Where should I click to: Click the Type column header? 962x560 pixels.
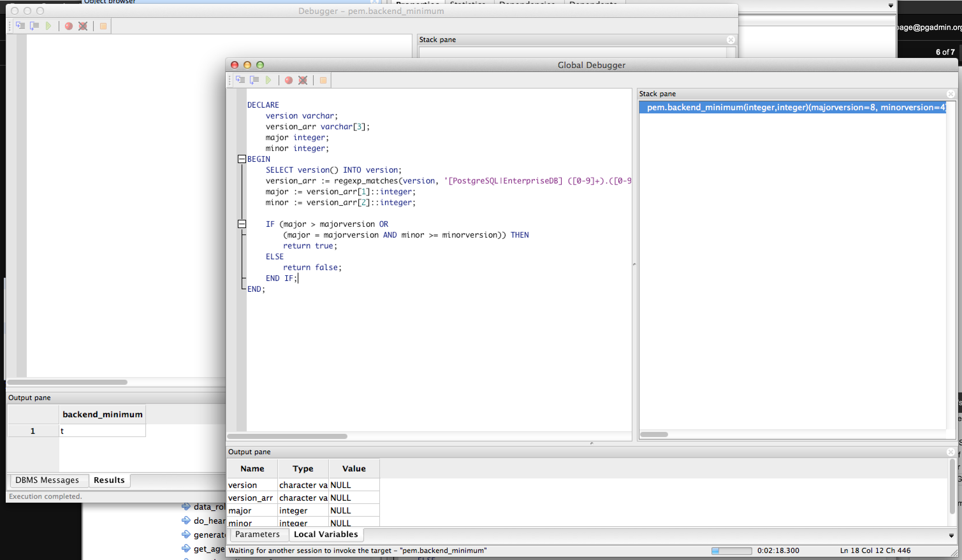[x=303, y=469]
